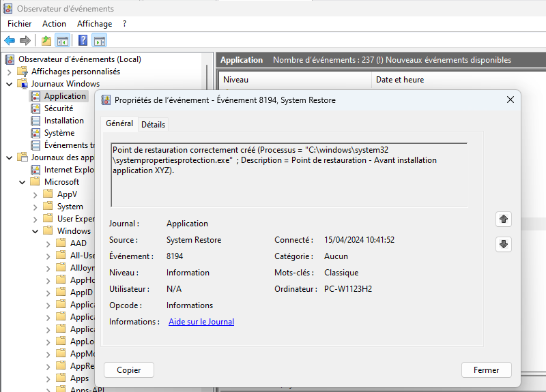This screenshot has height=392, width=546.
Task: Click the Affichages personnalisés filter folder icon
Action: (x=23, y=72)
